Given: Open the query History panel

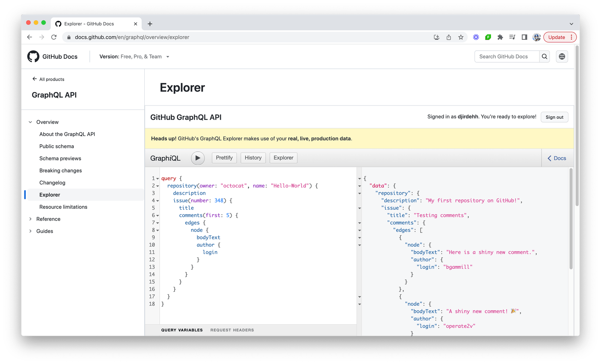Looking at the screenshot, I should pos(253,158).
